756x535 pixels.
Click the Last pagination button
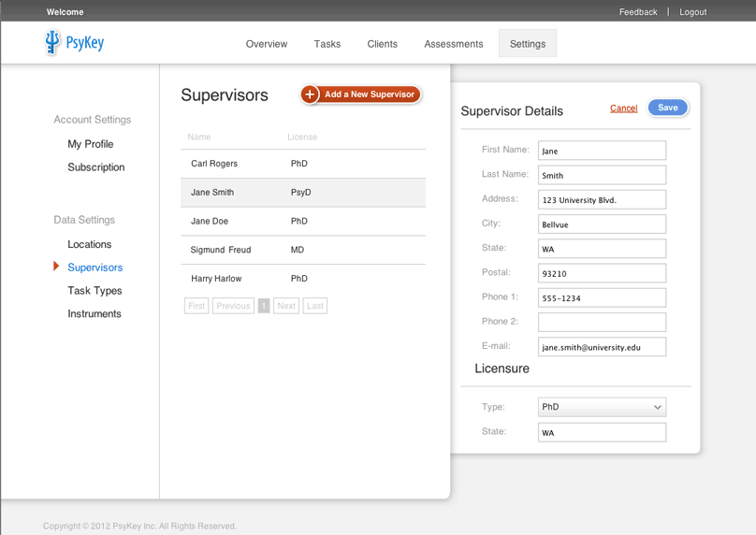pyautogui.click(x=314, y=306)
